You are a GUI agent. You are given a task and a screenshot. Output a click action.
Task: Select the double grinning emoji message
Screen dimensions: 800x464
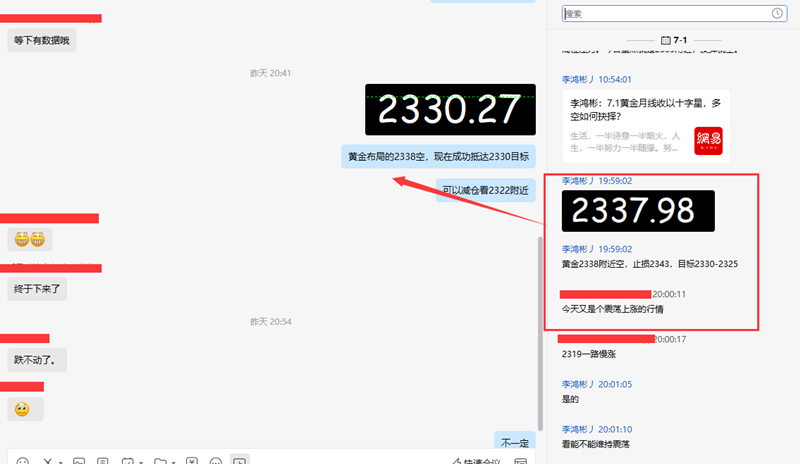click(x=30, y=239)
